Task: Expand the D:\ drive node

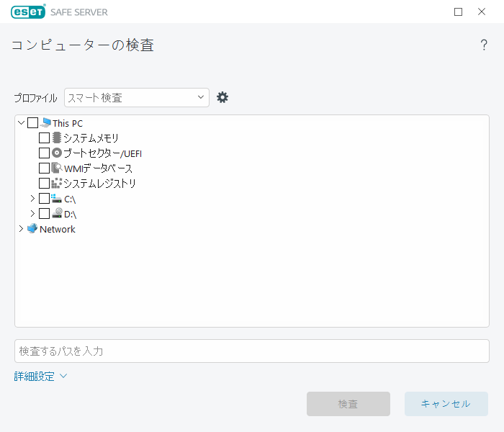Action: (x=32, y=213)
